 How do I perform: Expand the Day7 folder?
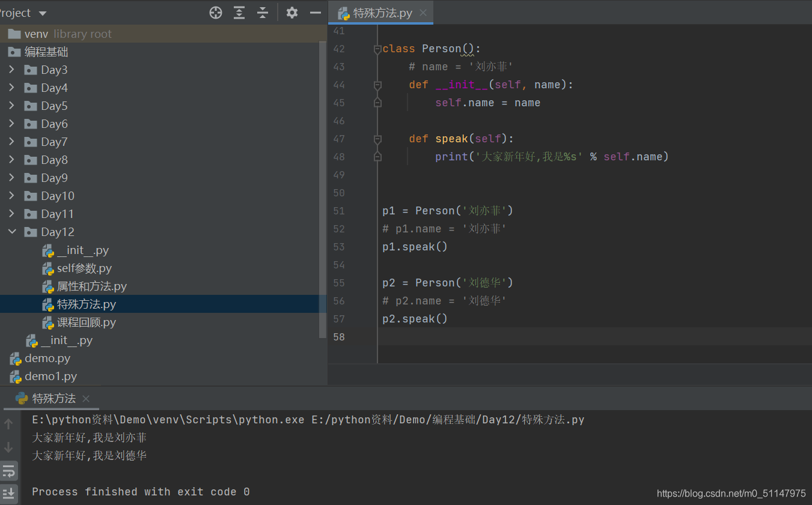tap(11, 142)
